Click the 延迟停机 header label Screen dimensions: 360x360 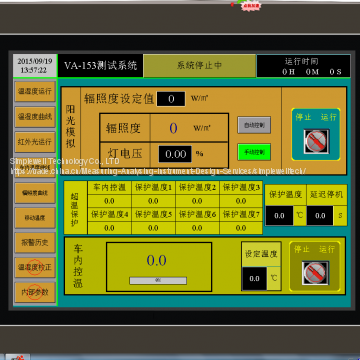coord(327,195)
